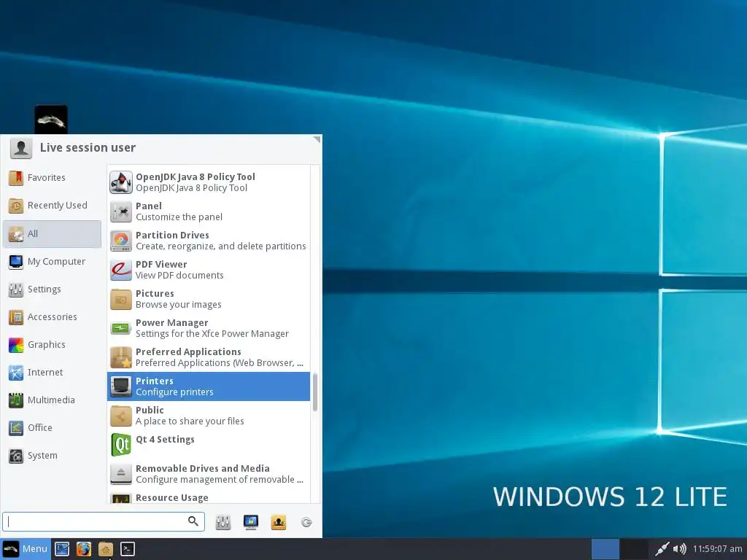Launch Qt 4 Settings
The width and height of the screenshot is (747, 560).
[x=208, y=445]
